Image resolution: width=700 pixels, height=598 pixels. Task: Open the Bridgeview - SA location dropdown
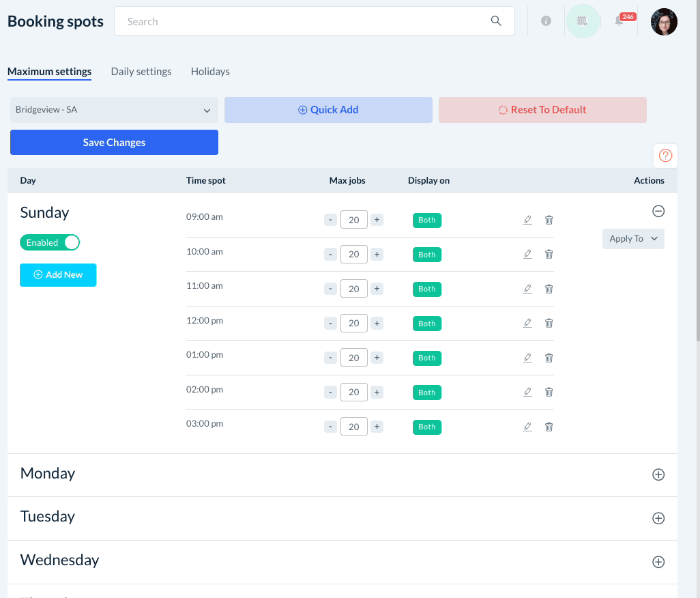point(114,110)
